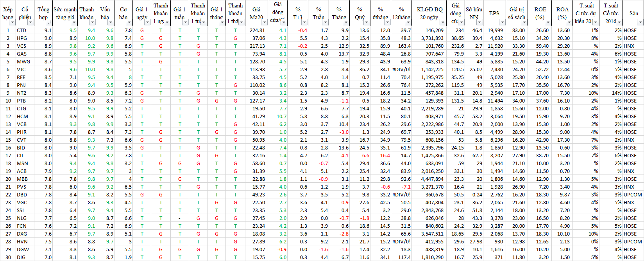
Task: Open the ROE (%) filter dropdown
Action: 547,22
